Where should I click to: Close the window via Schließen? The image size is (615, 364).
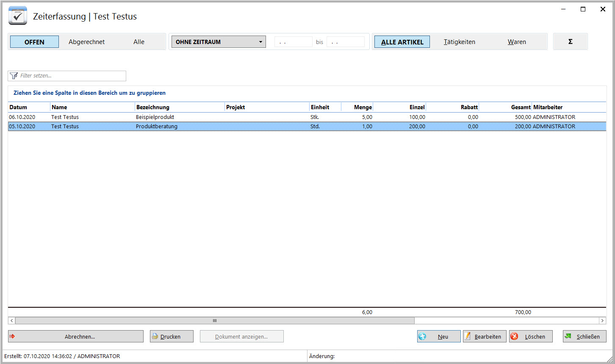point(585,336)
